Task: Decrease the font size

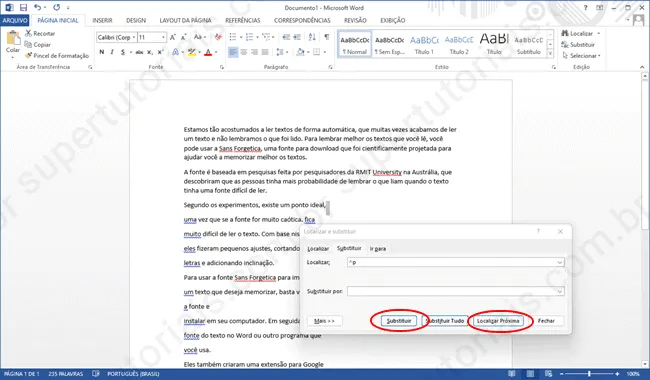Action: [x=183, y=37]
